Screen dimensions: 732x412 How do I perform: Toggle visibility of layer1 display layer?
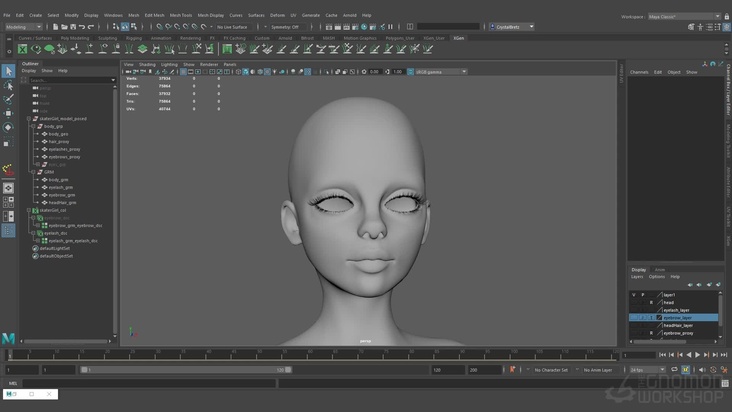(x=634, y=295)
